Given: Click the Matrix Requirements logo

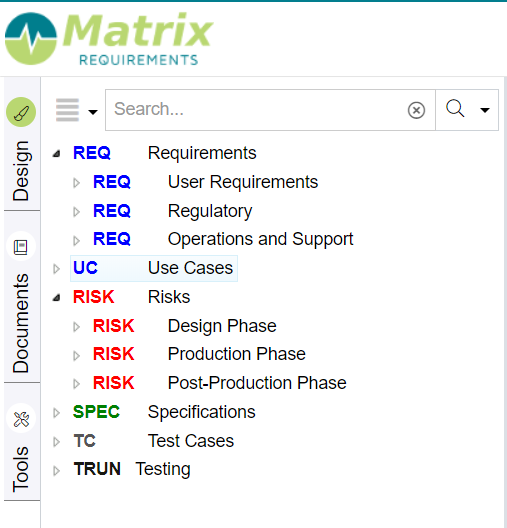Looking at the screenshot, I should click(109, 38).
